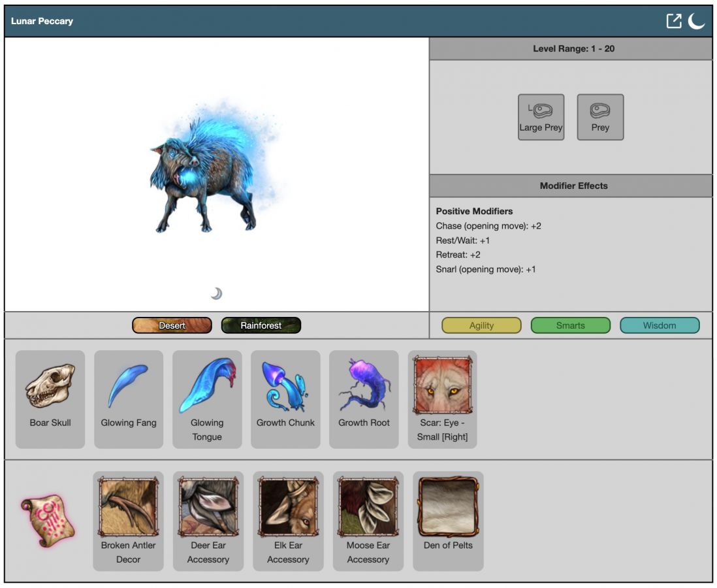
Task: Toggle the night mode moon icon
Action: [696, 21]
